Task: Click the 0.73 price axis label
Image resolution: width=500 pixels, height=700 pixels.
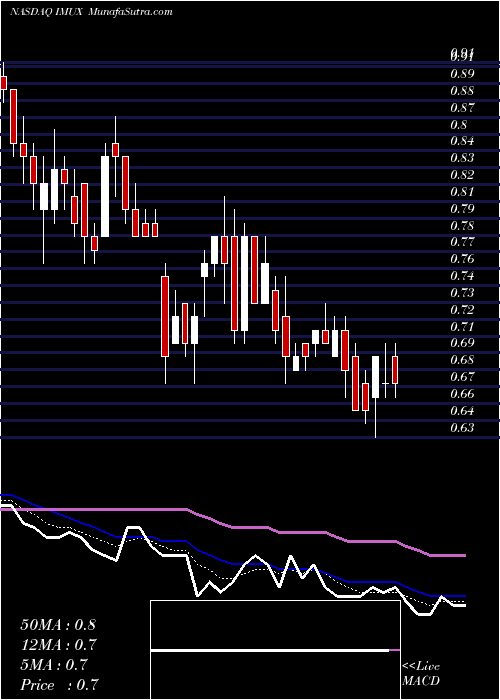Action: pos(461,293)
